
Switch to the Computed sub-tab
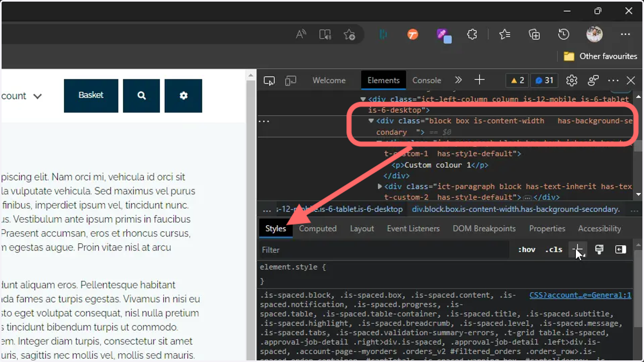pos(318,228)
